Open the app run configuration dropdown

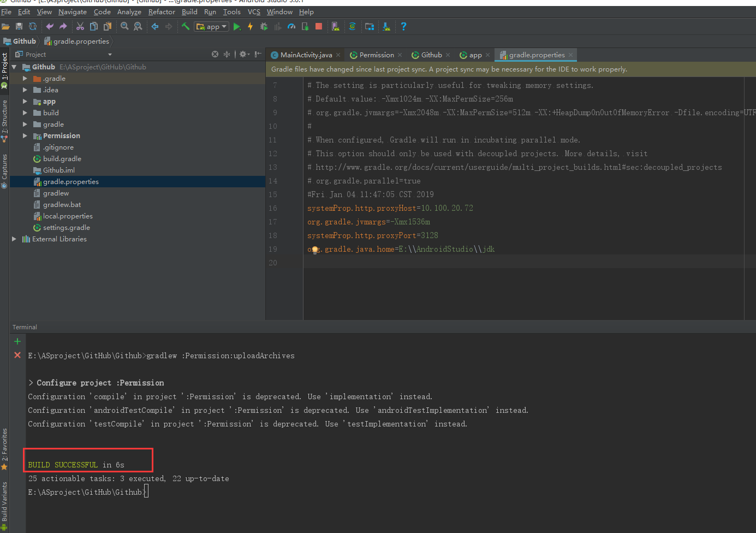click(211, 26)
